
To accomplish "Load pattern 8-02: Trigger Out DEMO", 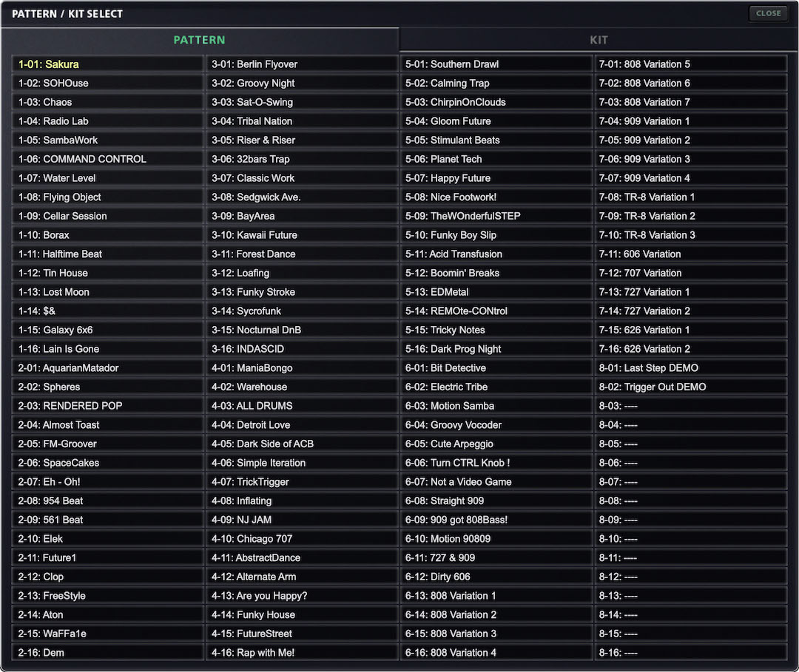I will (690, 387).
